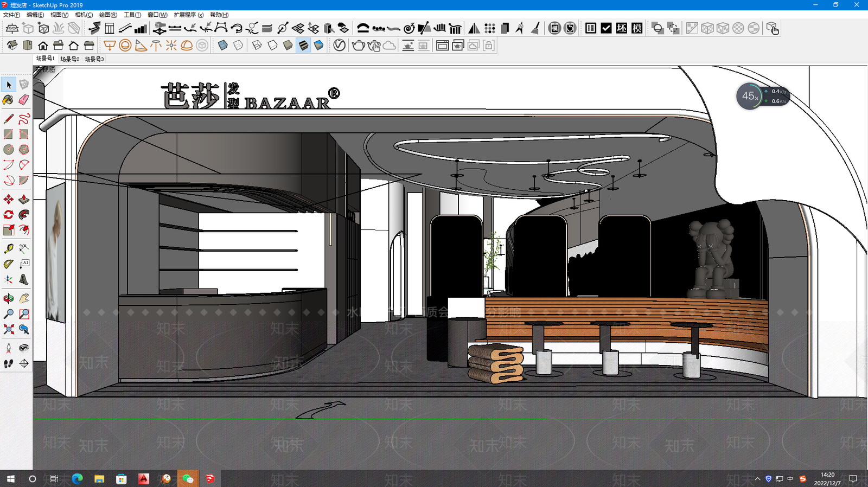Click the broom cleanup icon
This screenshot has width=868, height=487.
(535, 28)
